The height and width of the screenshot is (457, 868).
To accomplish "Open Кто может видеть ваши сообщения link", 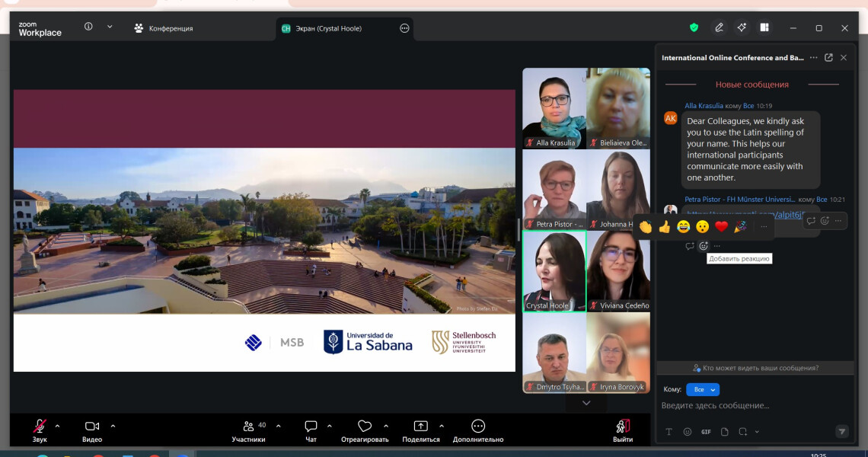I will coord(755,368).
